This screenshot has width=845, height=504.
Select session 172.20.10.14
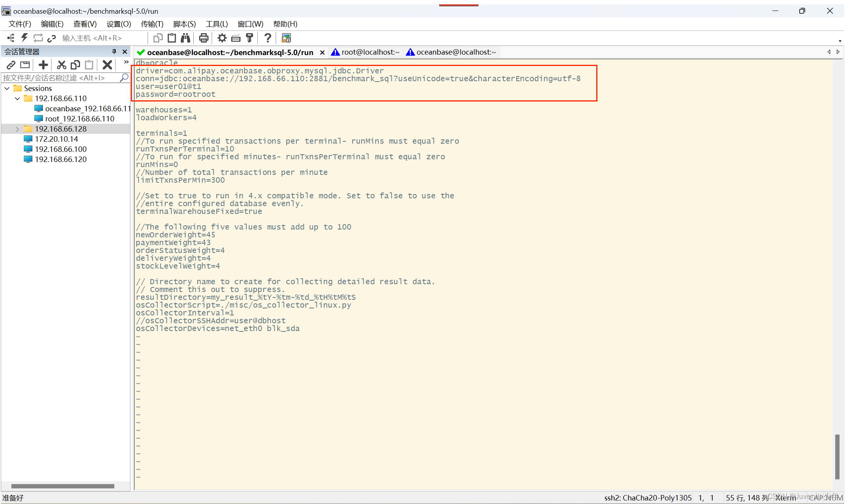point(51,139)
